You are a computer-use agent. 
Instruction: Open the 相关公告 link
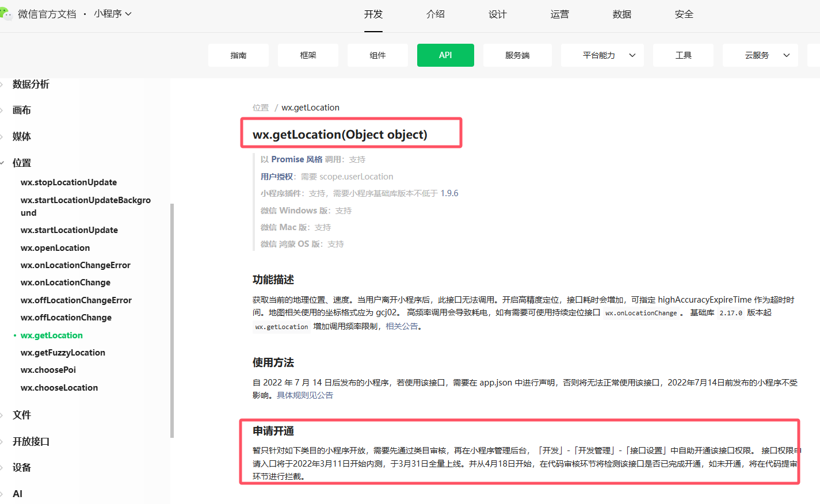(x=402, y=326)
